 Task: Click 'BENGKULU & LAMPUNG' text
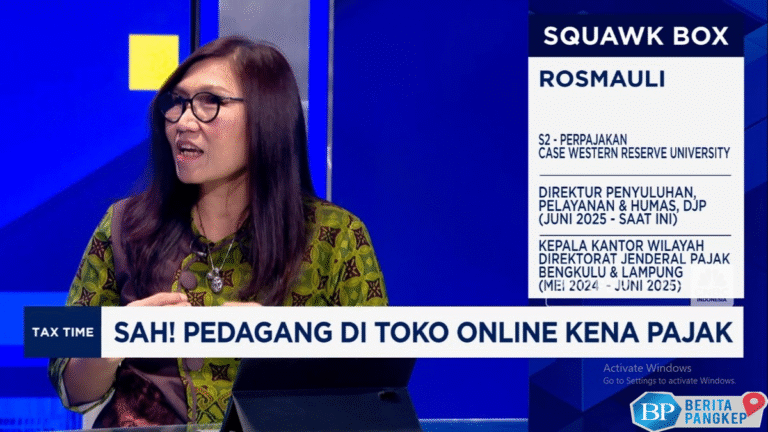tap(610, 272)
